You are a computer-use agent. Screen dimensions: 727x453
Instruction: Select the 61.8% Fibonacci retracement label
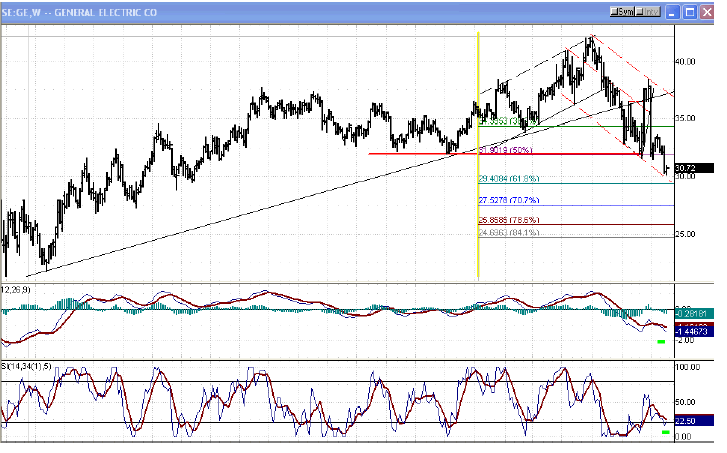click(511, 179)
